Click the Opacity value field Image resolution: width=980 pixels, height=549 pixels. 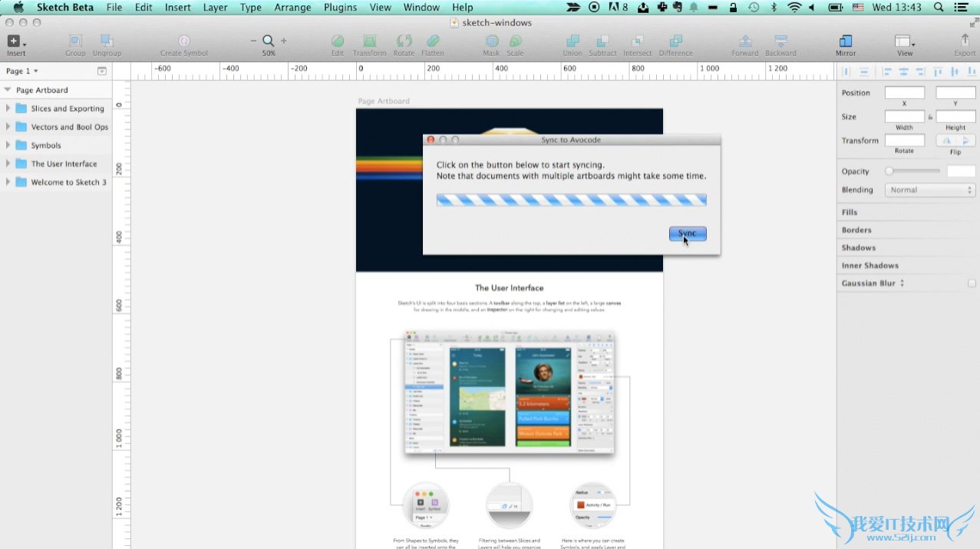[962, 171]
